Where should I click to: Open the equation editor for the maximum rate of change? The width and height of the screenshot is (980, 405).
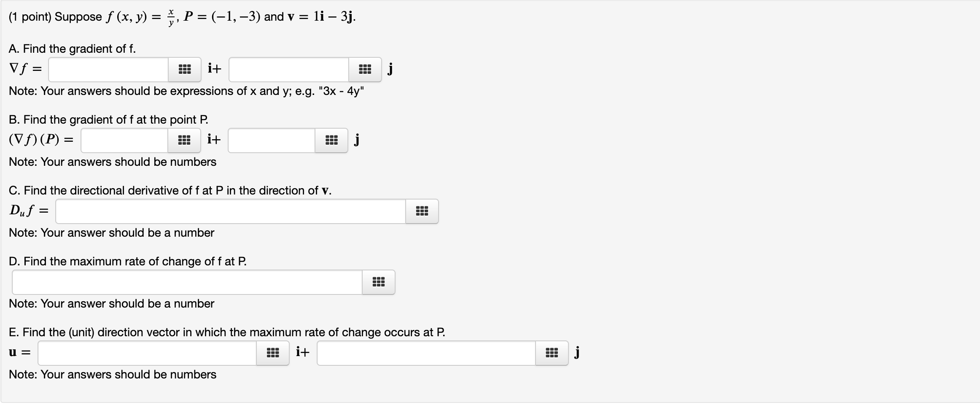click(x=378, y=282)
